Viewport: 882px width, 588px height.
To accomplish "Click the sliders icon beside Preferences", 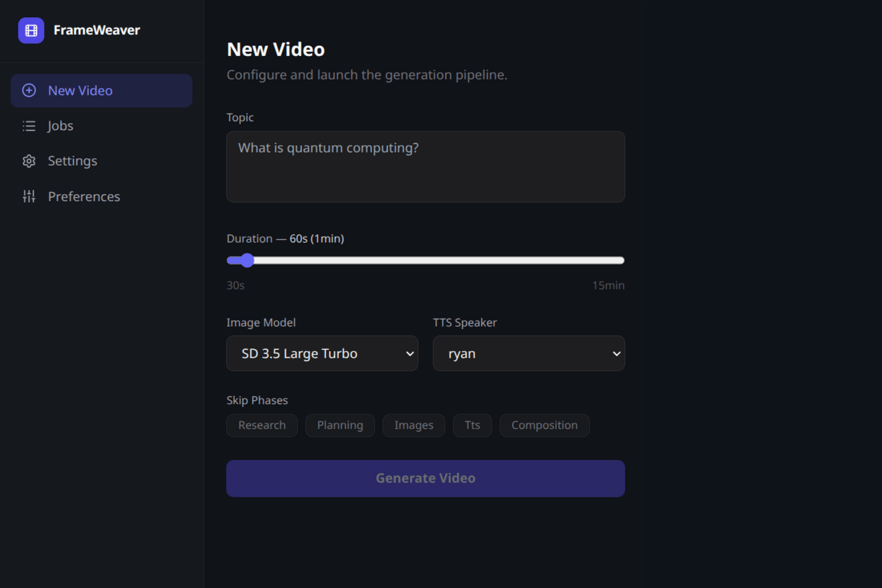I will click(29, 196).
